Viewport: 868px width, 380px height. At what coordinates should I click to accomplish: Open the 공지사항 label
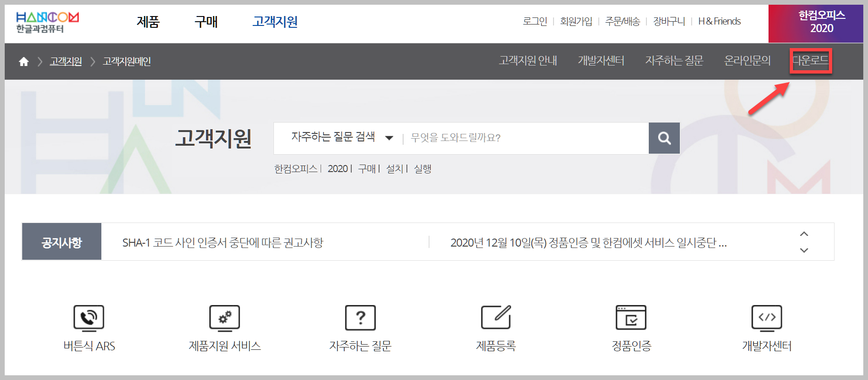62,242
